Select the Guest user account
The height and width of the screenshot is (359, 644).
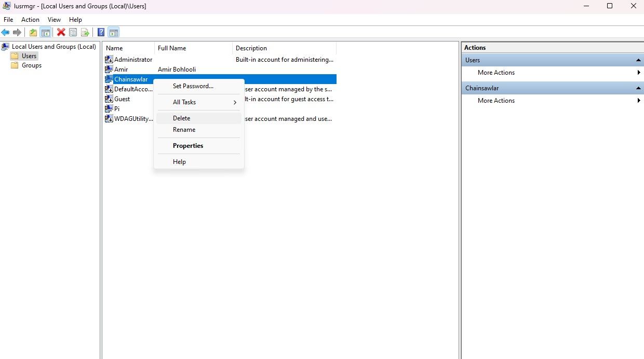[123, 99]
